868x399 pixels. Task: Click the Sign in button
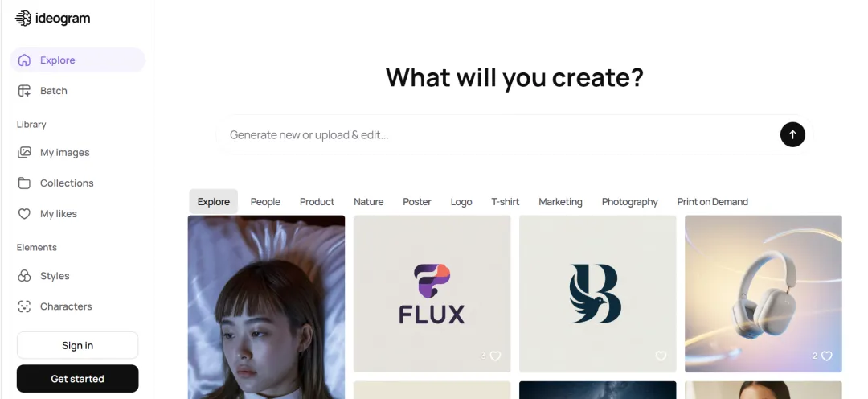point(77,345)
